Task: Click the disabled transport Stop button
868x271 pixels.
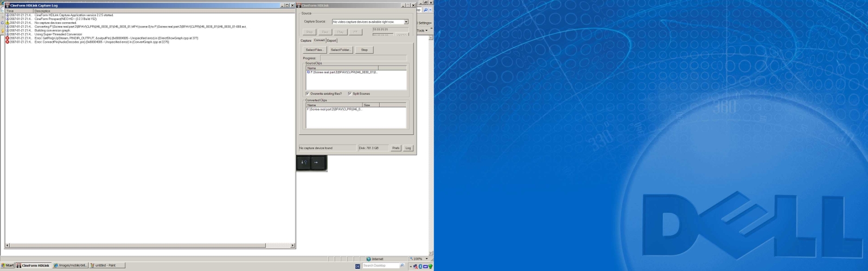Action: coord(309,32)
